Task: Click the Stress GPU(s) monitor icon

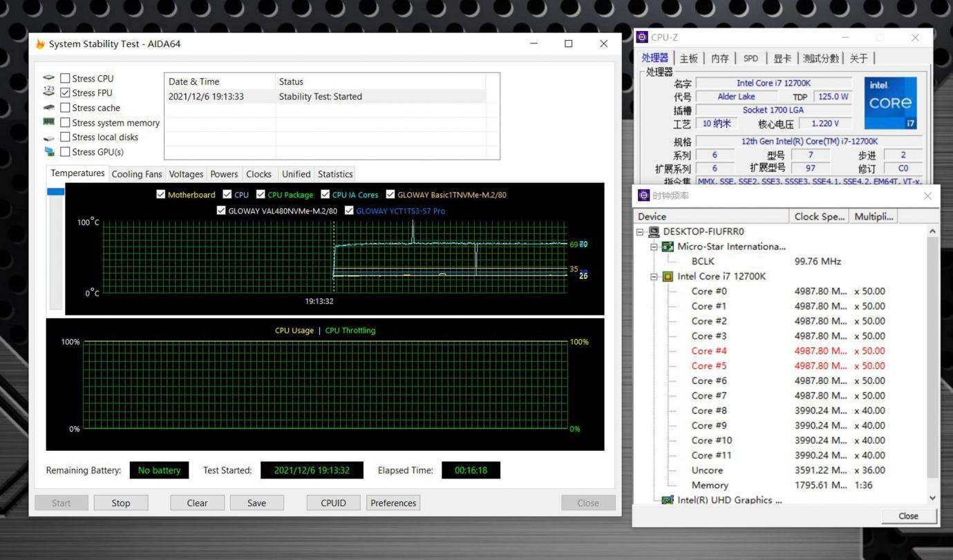Action: point(48,152)
